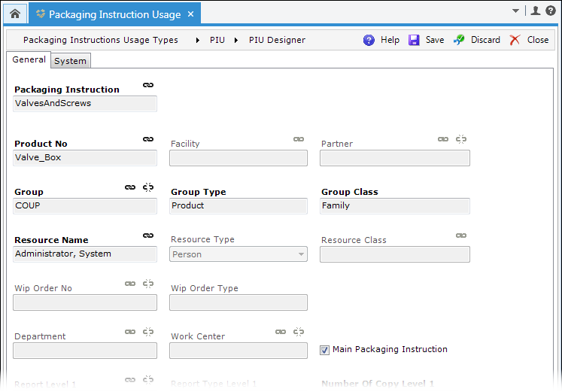Select the General tab
562x392 pixels.
[29, 60]
